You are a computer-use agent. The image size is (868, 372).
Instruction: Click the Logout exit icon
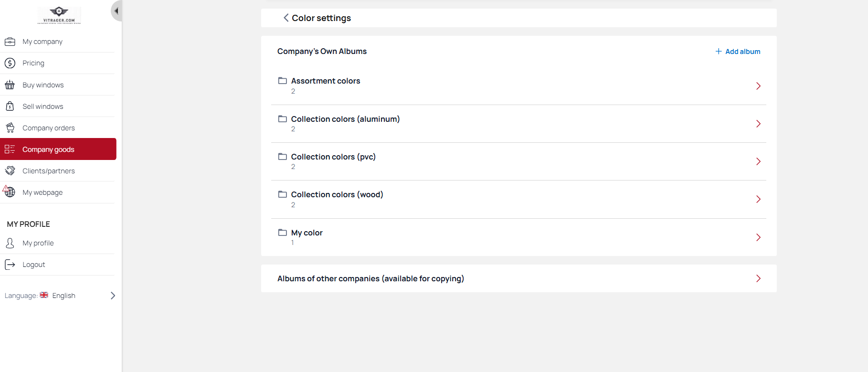click(x=10, y=265)
